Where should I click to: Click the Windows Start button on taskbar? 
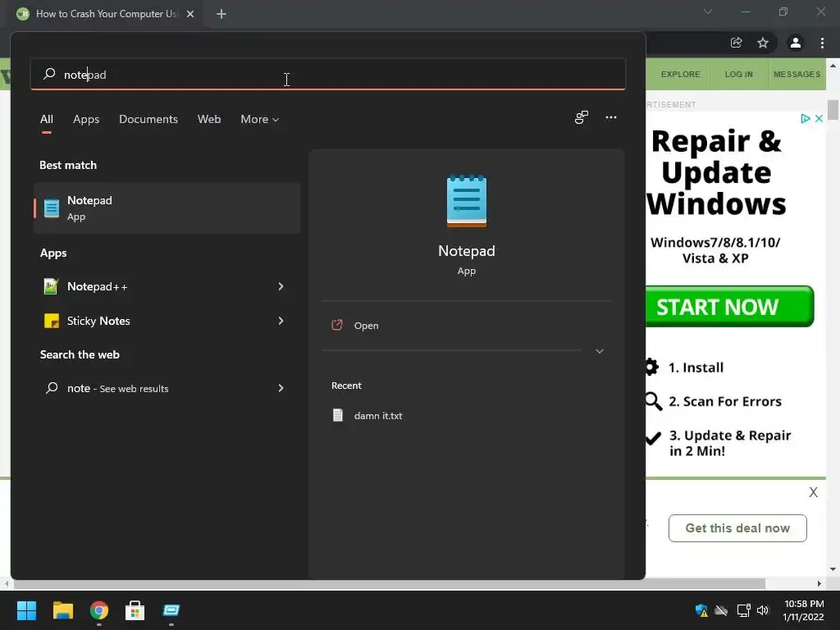(x=26, y=610)
